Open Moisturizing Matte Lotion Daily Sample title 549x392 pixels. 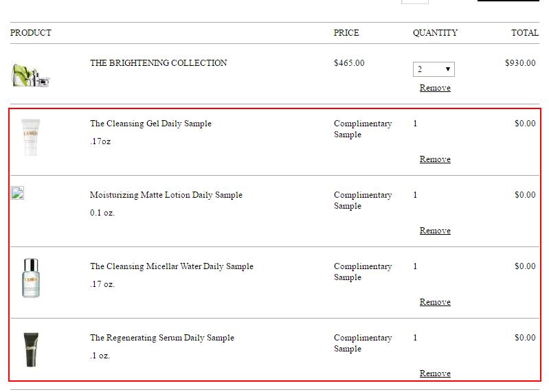[x=166, y=195]
